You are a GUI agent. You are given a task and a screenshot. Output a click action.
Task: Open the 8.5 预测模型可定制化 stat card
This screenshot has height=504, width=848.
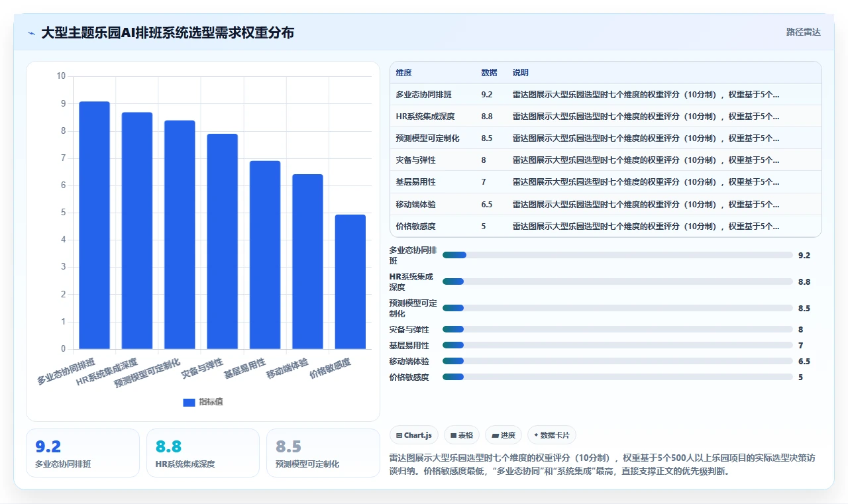click(323, 453)
